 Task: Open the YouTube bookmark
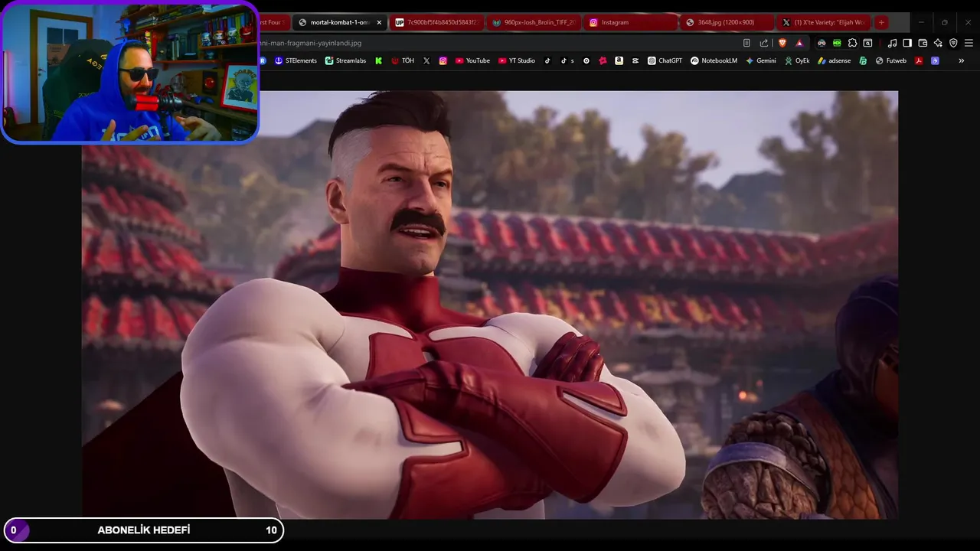(472, 60)
